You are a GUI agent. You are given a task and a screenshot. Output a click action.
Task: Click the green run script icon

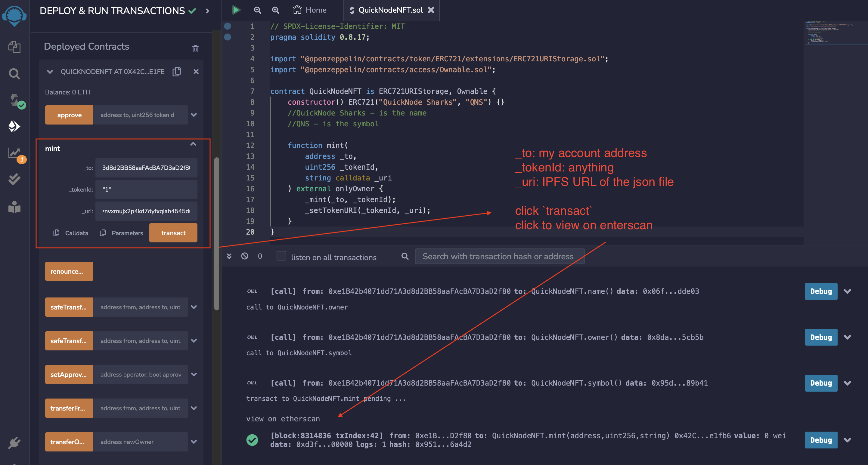point(236,10)
